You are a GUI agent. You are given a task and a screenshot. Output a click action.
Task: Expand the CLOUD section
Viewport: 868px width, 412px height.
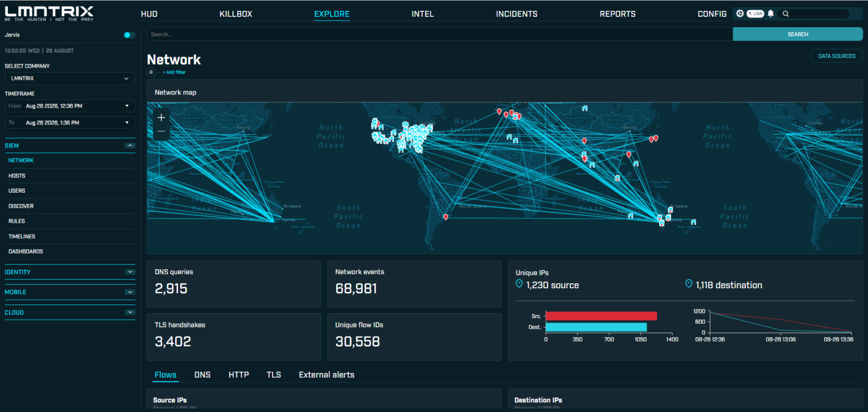click(130, 312)
